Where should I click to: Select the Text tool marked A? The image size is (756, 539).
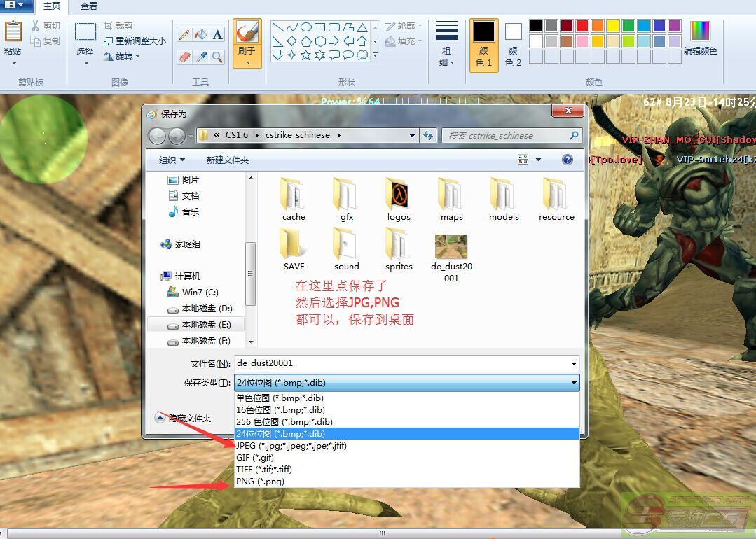(217, 34)
